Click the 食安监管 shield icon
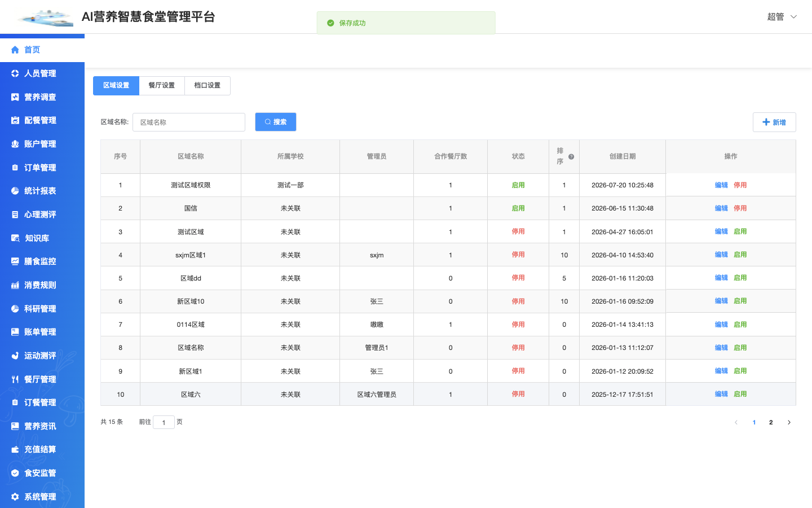 coord(15,473)
